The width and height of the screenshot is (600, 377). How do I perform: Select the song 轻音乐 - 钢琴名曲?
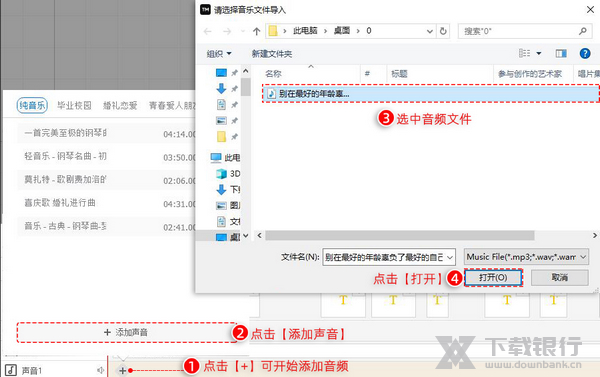[x=106, y=157]
